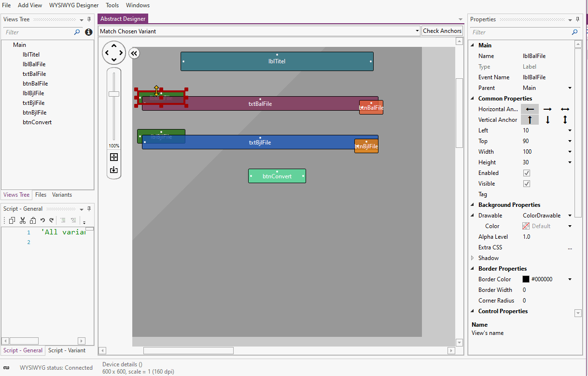The image size is (588, 376).
Task: Pan the designer right with the right arrow
Action: pos(121,53)
